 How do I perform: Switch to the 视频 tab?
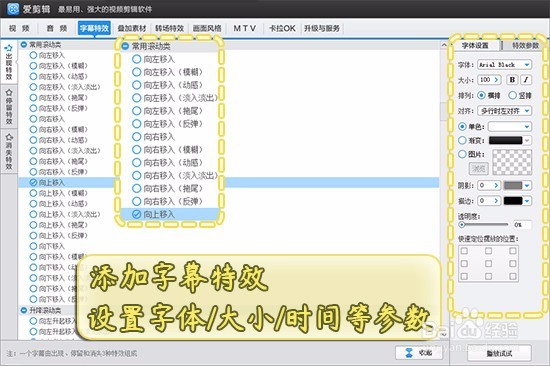[20, 28]
